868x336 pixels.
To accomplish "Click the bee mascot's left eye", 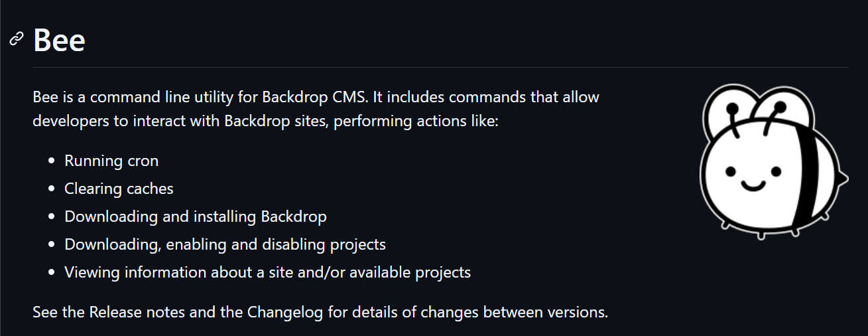I will pyautogui.click(x=731, y=171).
